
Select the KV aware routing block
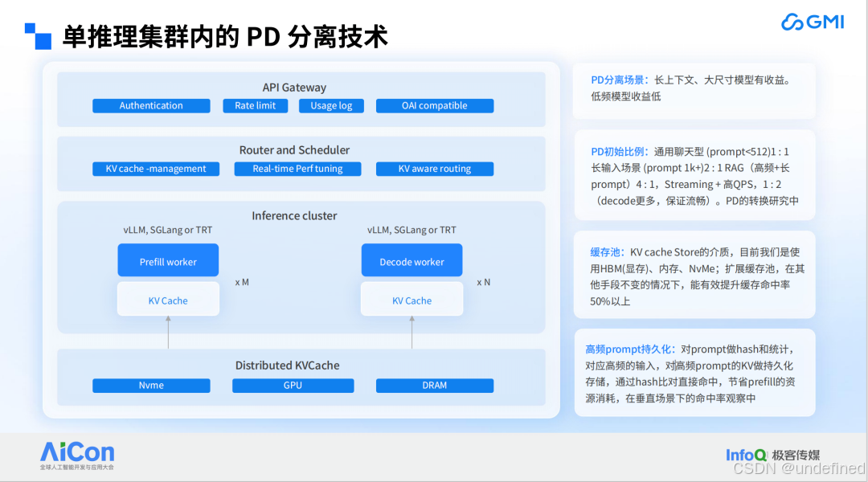pos(435,169)
